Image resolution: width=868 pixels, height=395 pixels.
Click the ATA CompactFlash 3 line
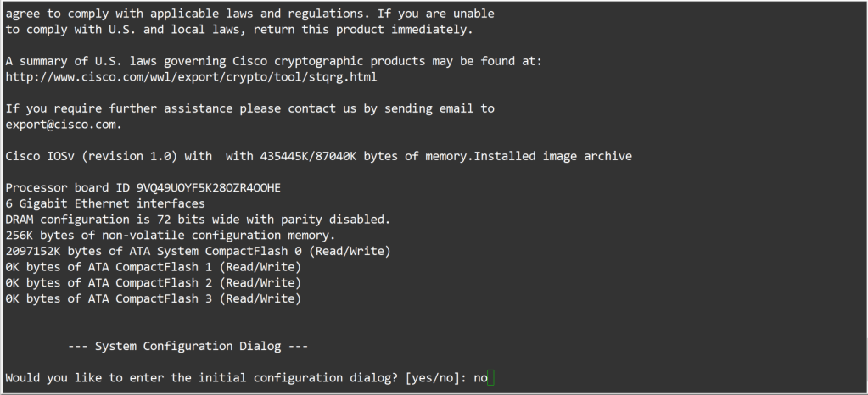point(153,298)
